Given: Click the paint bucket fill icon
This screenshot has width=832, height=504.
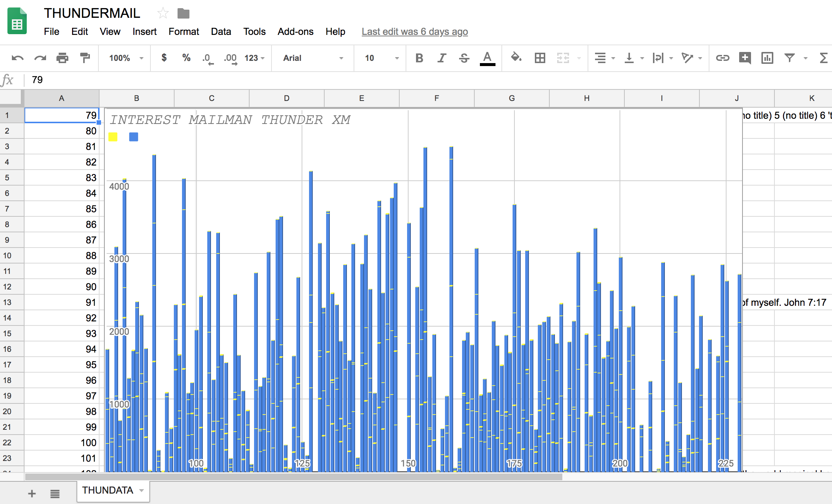Looking at the screenshot, I should 515,58.
